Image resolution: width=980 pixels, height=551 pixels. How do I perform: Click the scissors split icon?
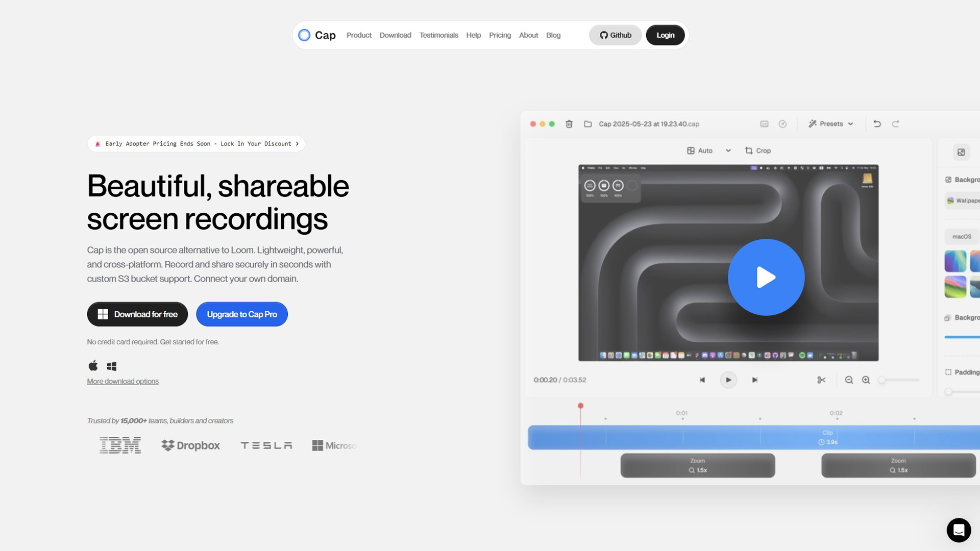(x=821, y=380)
